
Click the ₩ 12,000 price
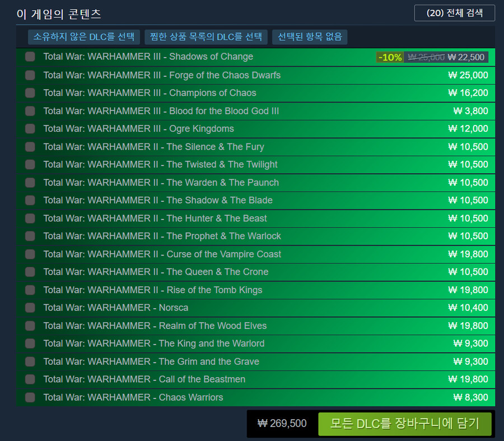point(468,129)
